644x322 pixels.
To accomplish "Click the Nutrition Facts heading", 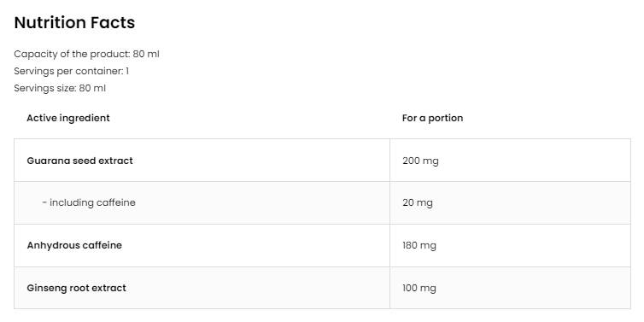I will 74,22.
